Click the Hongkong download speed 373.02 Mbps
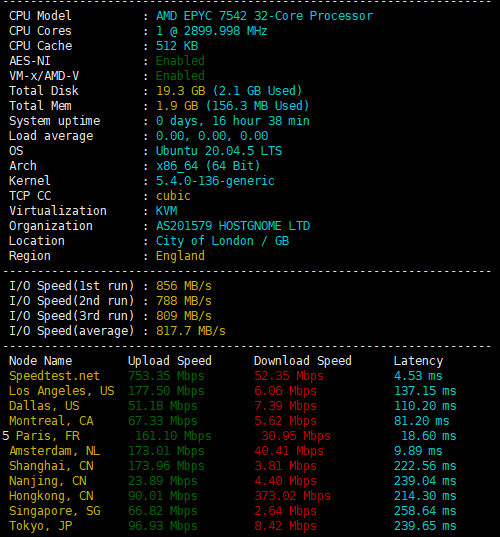The width and height of the screenshot is (500, 537). 292,496
